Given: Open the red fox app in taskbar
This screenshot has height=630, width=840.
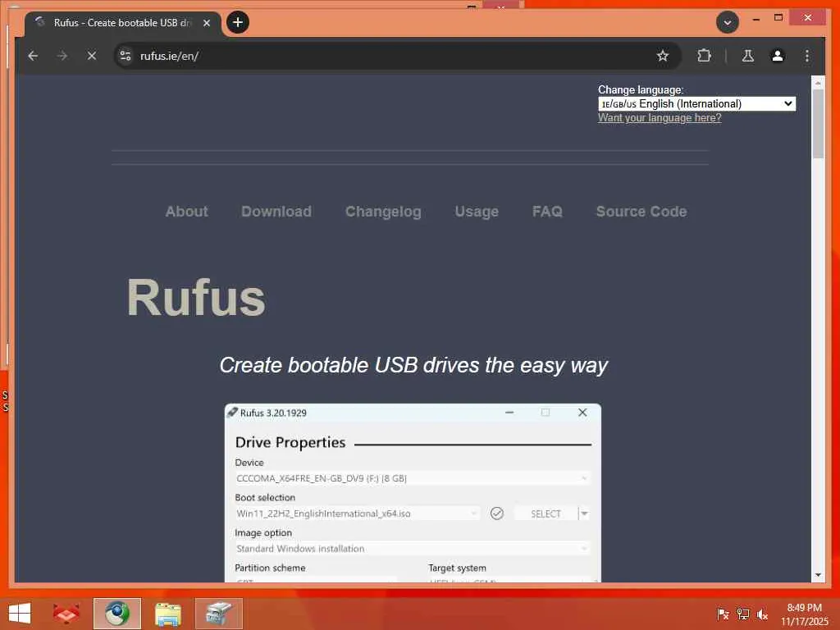Looking at the screenshot, I should coord(66,614).
